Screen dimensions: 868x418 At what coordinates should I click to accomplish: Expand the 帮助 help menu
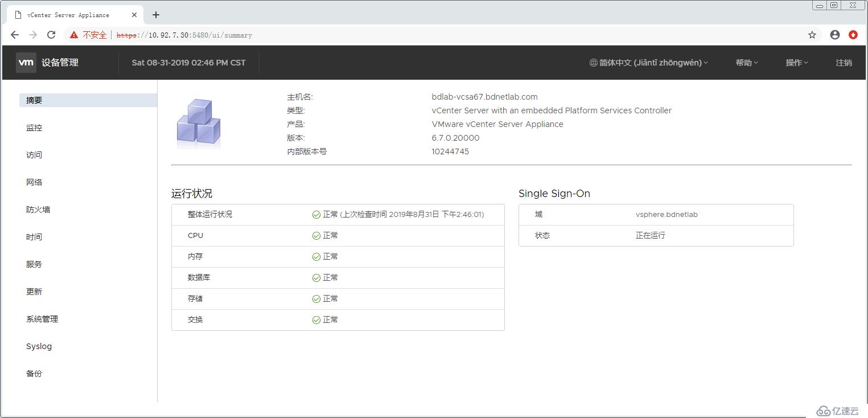click(747, 63)
